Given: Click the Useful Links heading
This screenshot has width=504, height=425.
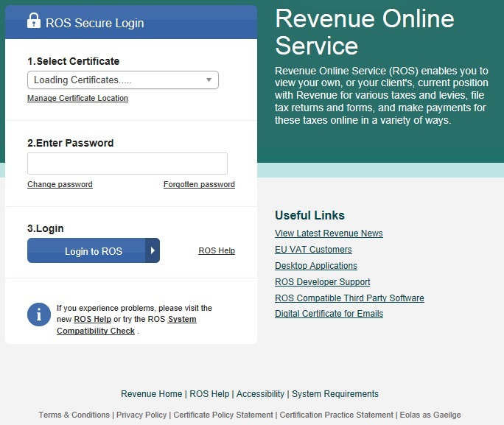Looking at the screenshot, I should coord(309,215).
